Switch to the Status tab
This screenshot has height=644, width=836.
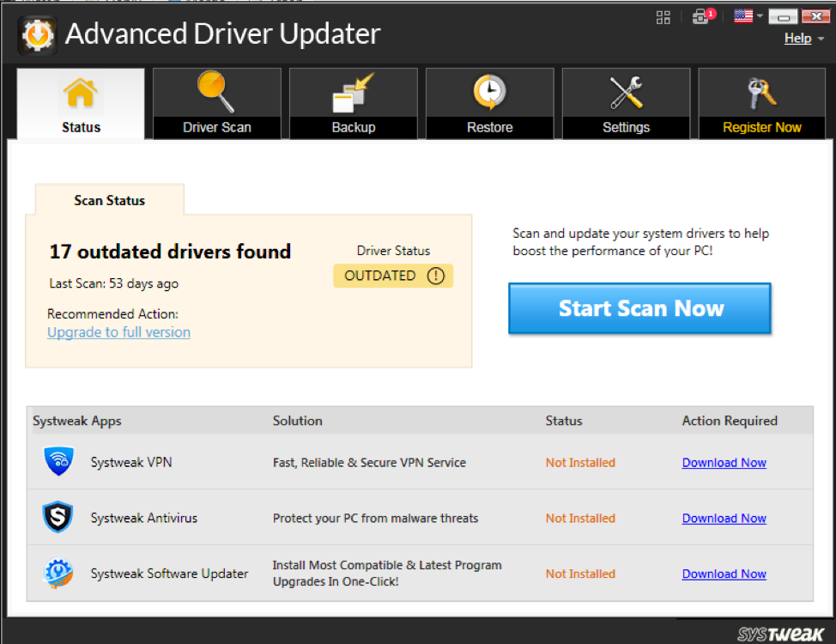(x=80, y=103)
